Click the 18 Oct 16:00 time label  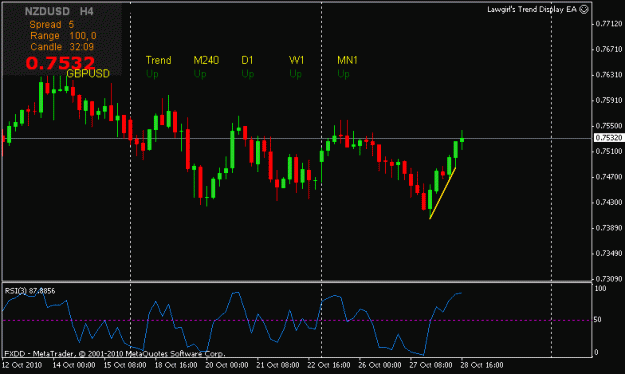click(176, 365)
